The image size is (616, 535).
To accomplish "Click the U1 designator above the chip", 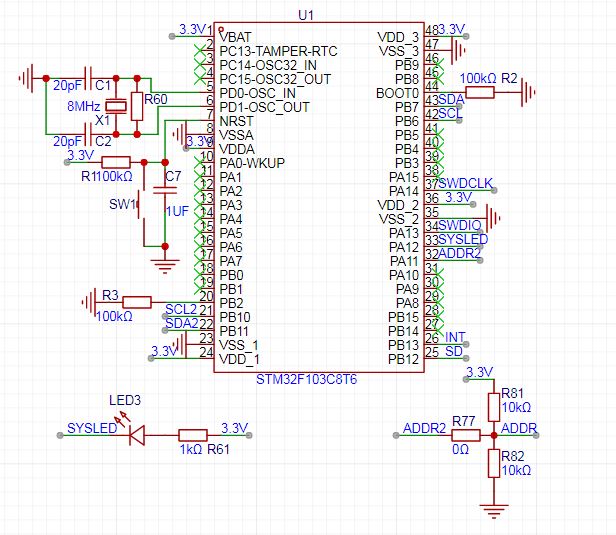I will click(306, 14).
